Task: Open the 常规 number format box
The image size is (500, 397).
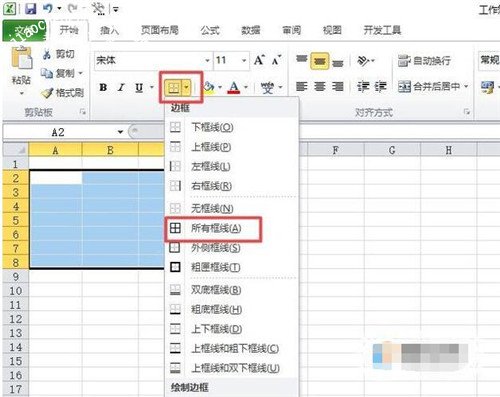Action: pos(489,60)
